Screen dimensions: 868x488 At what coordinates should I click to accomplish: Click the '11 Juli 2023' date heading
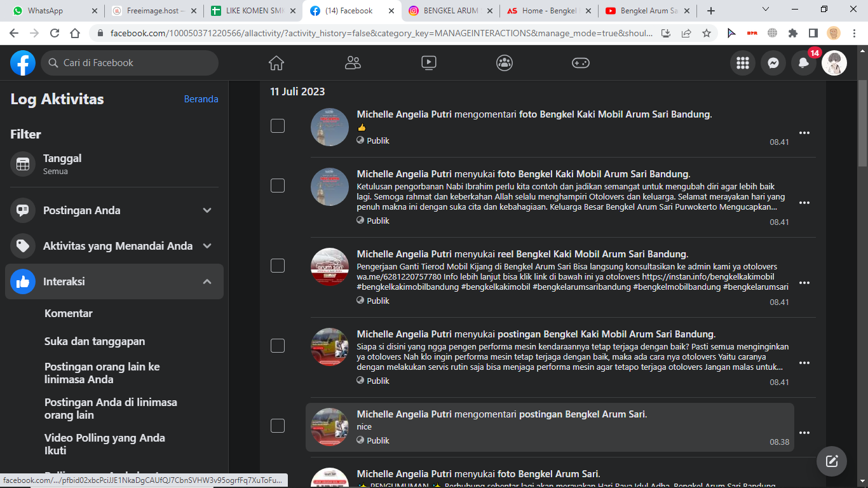297,91
